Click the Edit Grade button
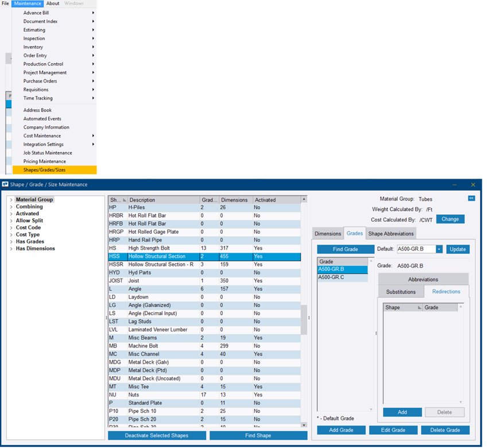Screen dimensions: 488x448 pos(393,430)
